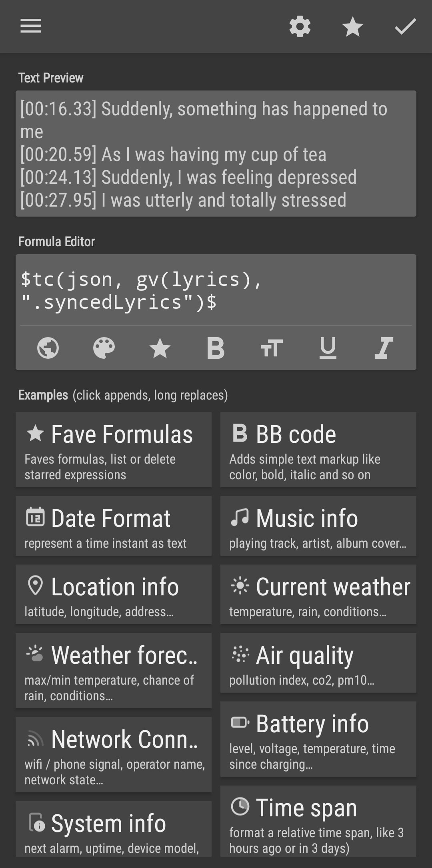Select the BB code example card

pyautogui.click(x=318, y=450)
